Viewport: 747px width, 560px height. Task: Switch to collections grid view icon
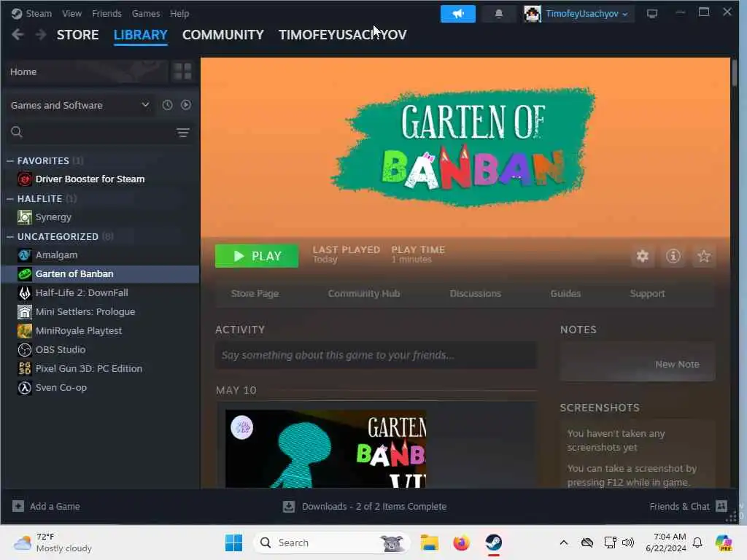[x=182, y=72]
